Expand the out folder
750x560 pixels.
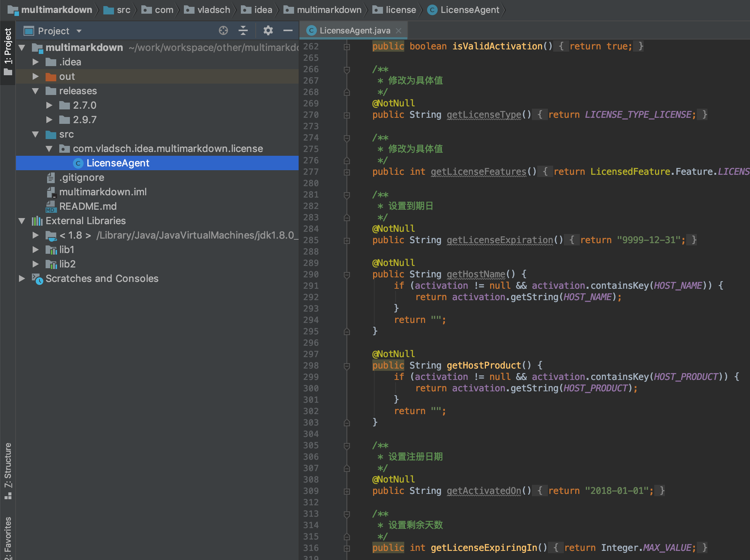(36, 76)
